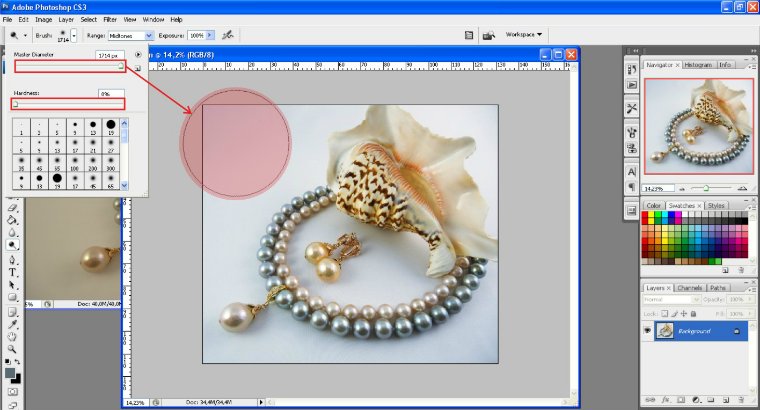
Task: Open the background color picker
Action: point(17,380)
